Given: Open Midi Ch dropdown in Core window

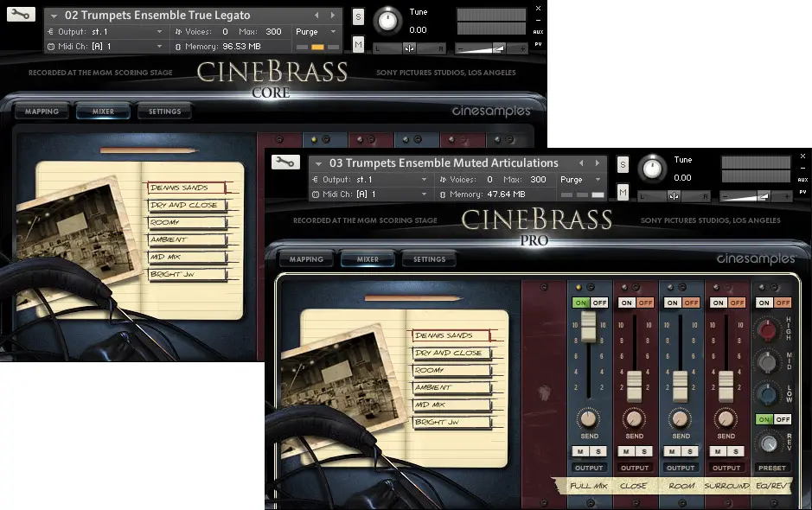Looking at the screenshot, I should (159, 46).
